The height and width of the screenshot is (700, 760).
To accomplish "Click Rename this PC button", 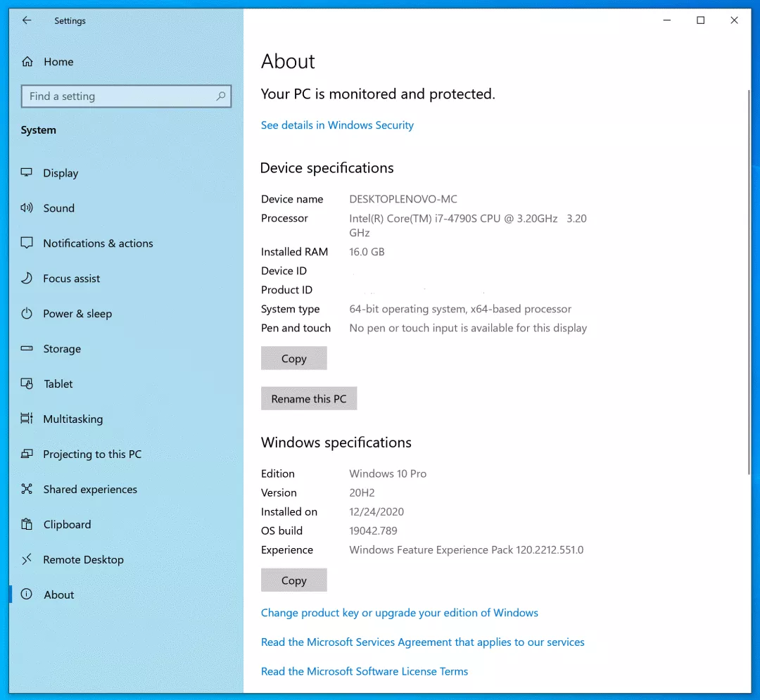I will (x=309, y=398).
